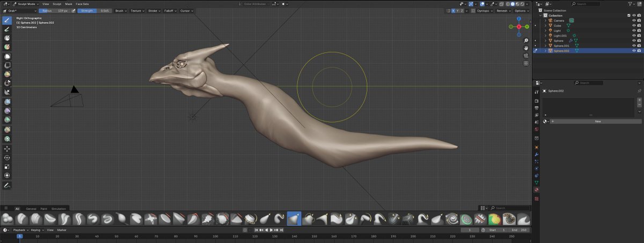Toggle Y axis symmetry button
The height and width of the screenshot is (243, 644).
click(x=458, y=11)
